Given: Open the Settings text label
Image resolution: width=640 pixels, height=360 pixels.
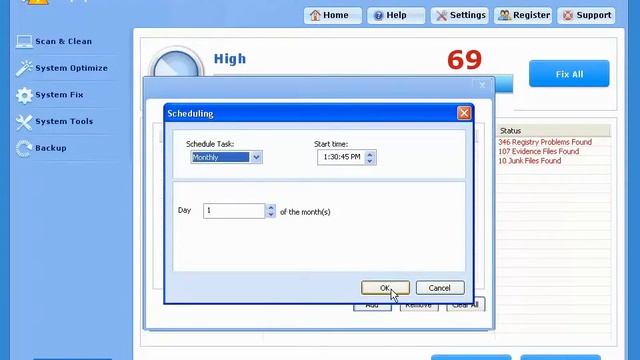Looking at the screenshot, I should 468,15.
